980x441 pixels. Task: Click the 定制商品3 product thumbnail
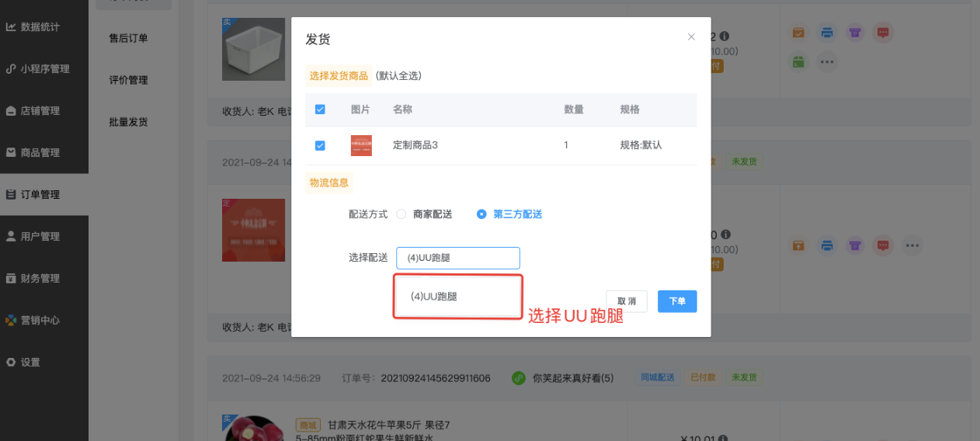coord(361,145)
